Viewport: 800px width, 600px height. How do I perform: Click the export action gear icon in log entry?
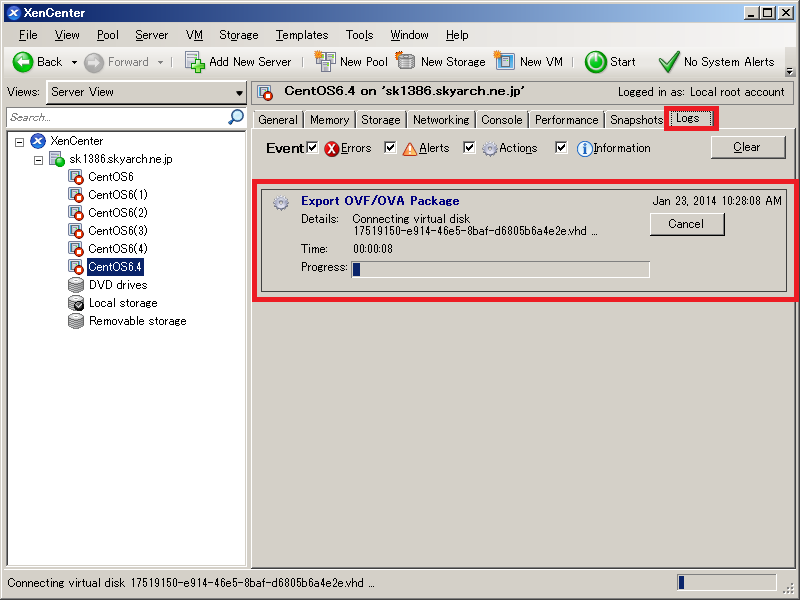[281, 203]
